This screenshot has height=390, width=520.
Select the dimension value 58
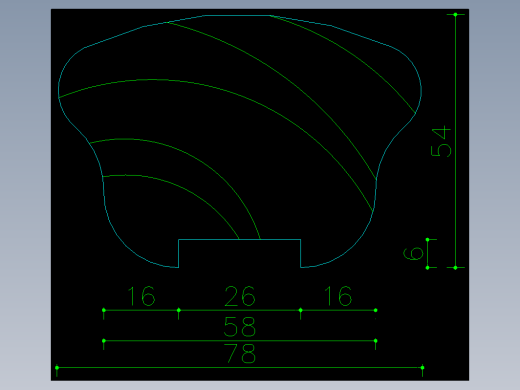[x=240, y=326]
